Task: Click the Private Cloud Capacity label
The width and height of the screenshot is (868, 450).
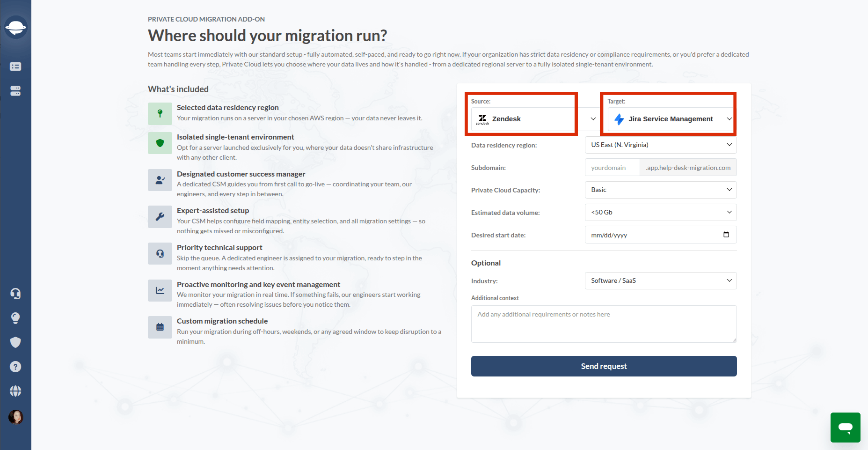Action: 506,190
